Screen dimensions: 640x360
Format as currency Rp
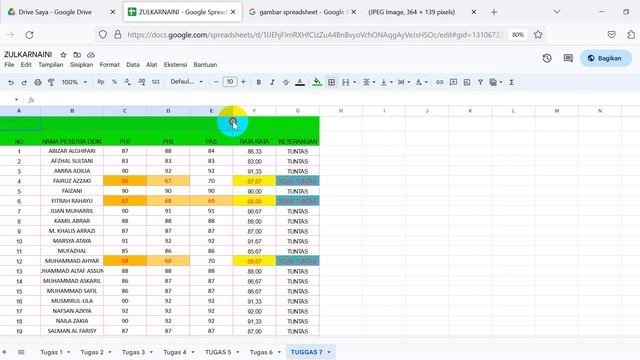pyautogui.click(x=101, y=82)
